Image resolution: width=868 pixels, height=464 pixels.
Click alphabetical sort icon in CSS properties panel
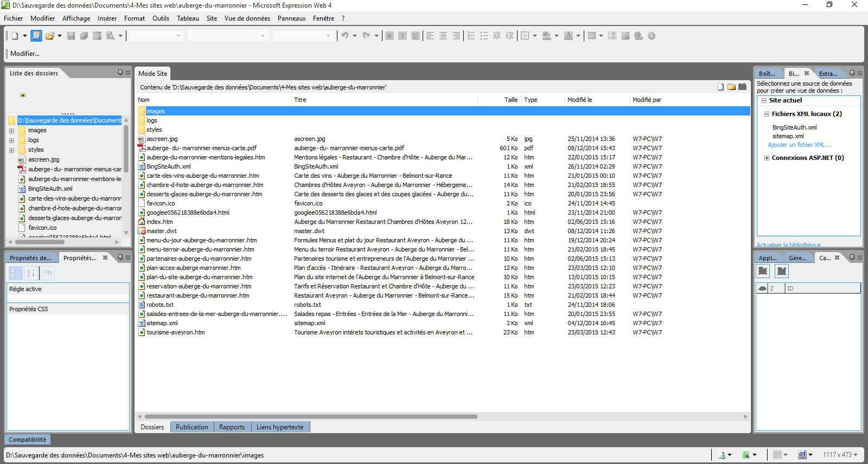31,273
